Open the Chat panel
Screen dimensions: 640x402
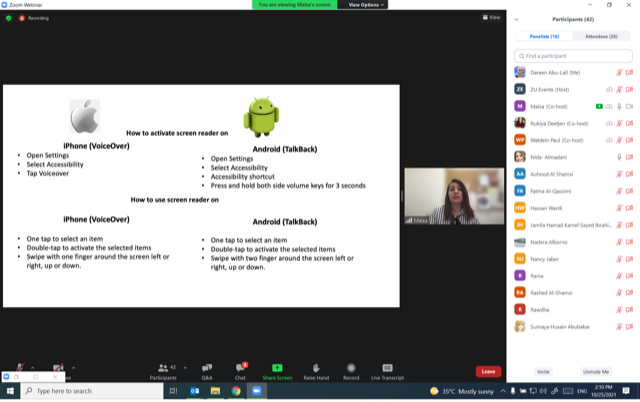240,368
